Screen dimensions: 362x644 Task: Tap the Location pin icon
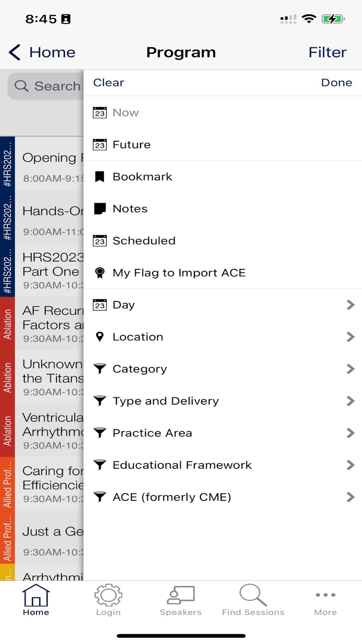(100, 337)
